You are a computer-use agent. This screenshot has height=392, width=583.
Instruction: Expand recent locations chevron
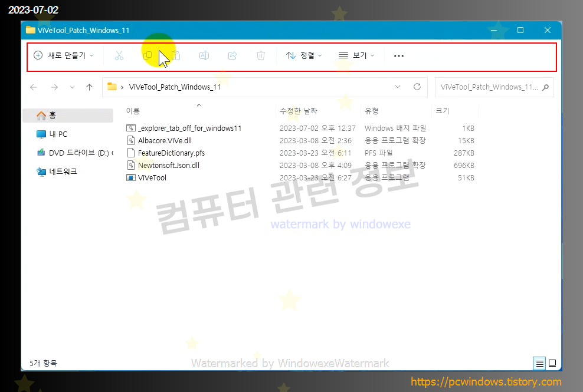point(72,87)
